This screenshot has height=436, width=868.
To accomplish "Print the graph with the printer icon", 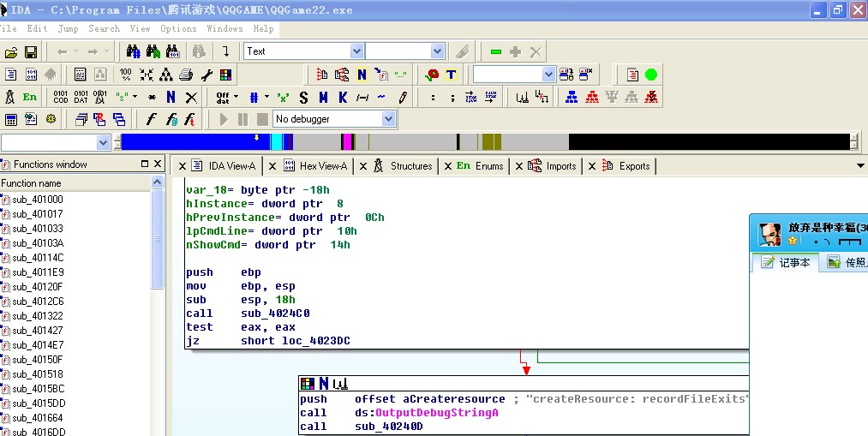I will [186, 75].
